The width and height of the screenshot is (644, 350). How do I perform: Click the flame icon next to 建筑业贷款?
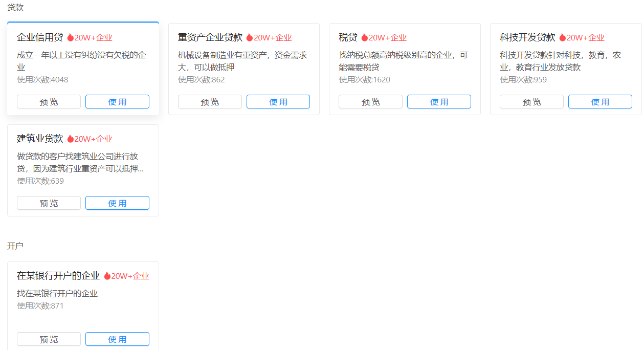tap(71, 139)
